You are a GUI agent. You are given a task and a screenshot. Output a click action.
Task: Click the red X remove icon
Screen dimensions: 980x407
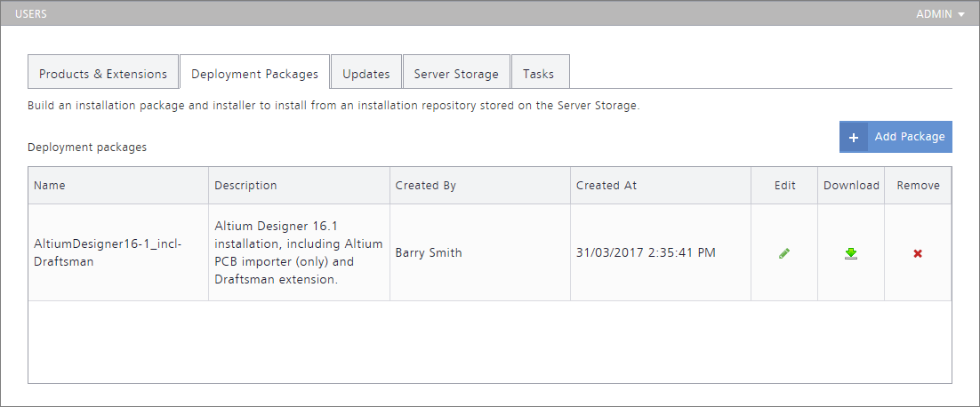coord(918,253)
